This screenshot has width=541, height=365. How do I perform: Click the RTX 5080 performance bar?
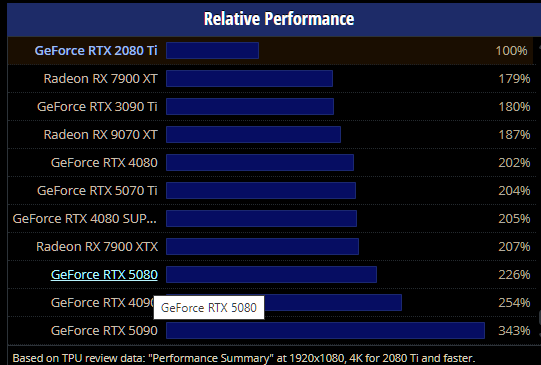tap(271, 275)
